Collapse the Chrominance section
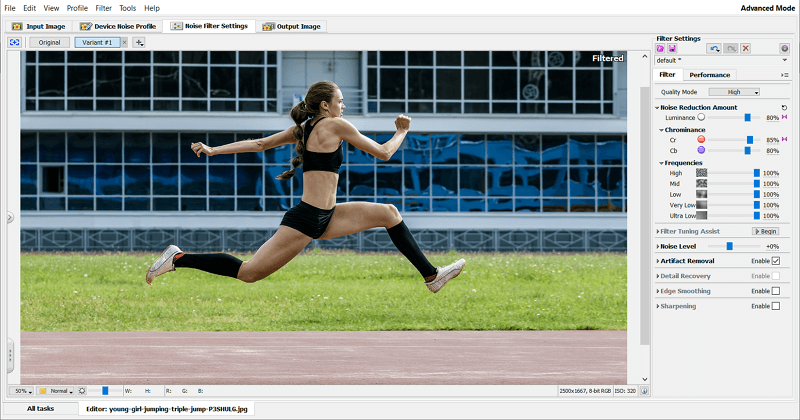This screenshot has height=420, width=800. pos(661,130)
